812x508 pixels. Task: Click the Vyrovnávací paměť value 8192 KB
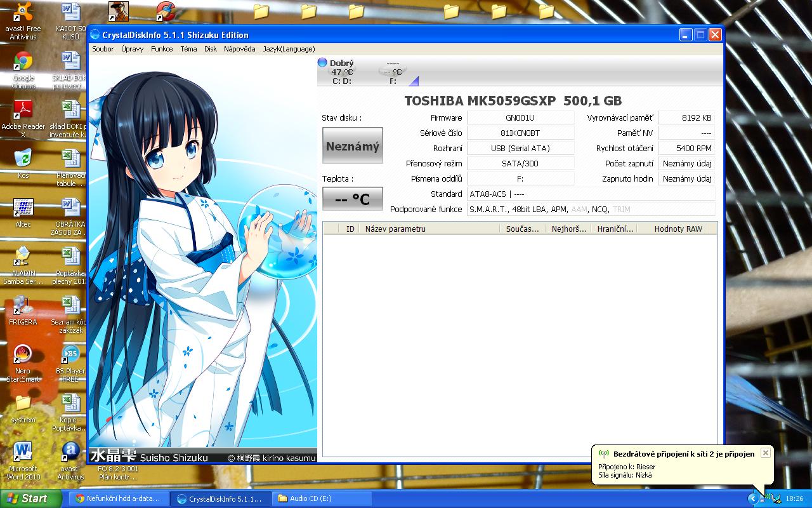coord(687,117)
